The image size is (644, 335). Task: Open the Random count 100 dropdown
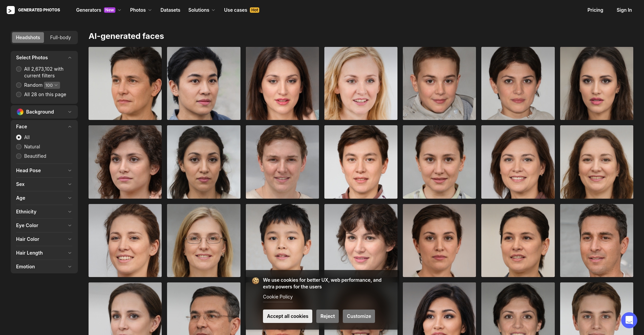tap(52, 85)
